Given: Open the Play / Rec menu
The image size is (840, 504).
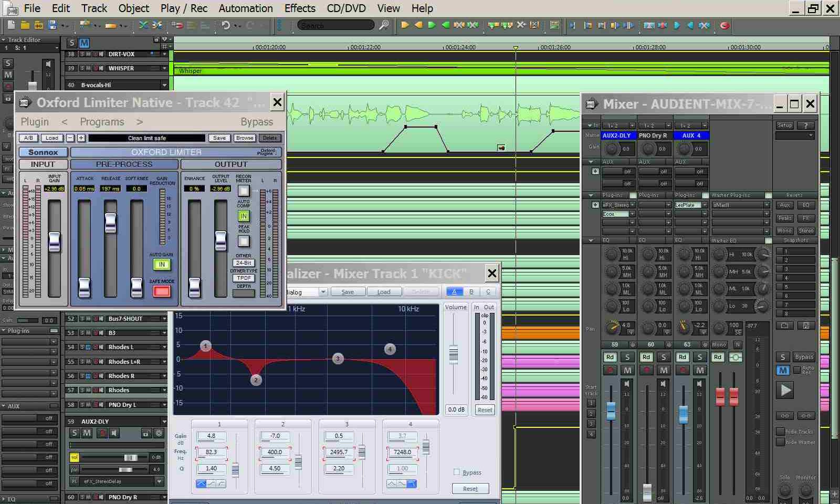Looking at the screenshot, I should [184, 8].
